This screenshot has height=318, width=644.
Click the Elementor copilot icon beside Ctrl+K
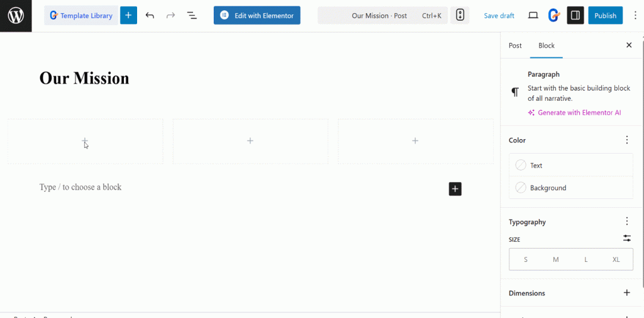click(x=460, y=16)
